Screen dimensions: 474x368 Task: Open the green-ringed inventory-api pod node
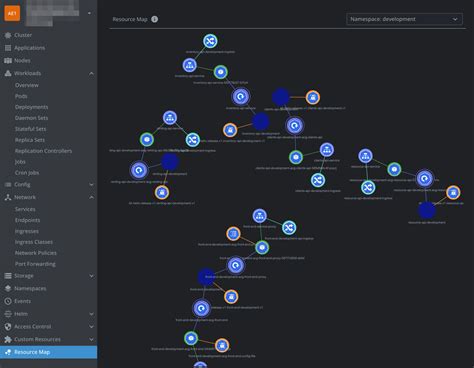coord(220,72)
